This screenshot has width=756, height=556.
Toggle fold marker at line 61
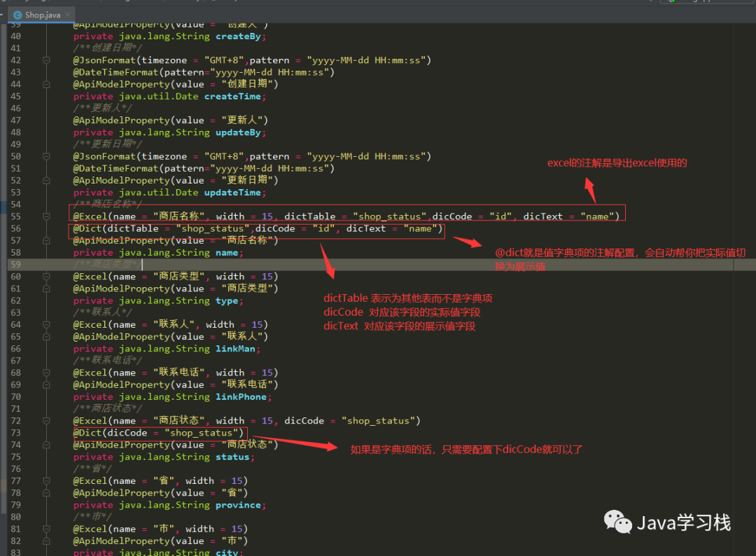click(x=46, y=289)
